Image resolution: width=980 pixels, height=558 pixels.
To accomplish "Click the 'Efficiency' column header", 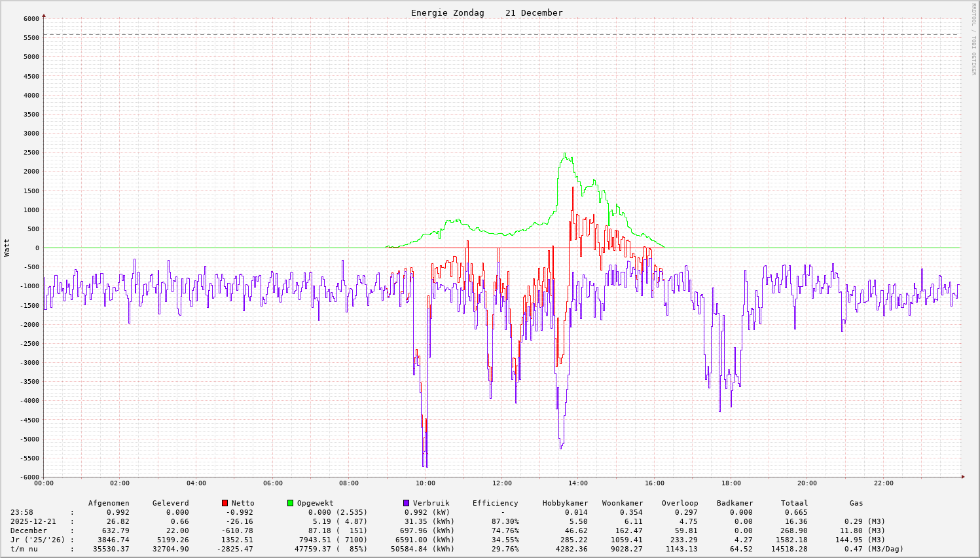I will (495, 503).
